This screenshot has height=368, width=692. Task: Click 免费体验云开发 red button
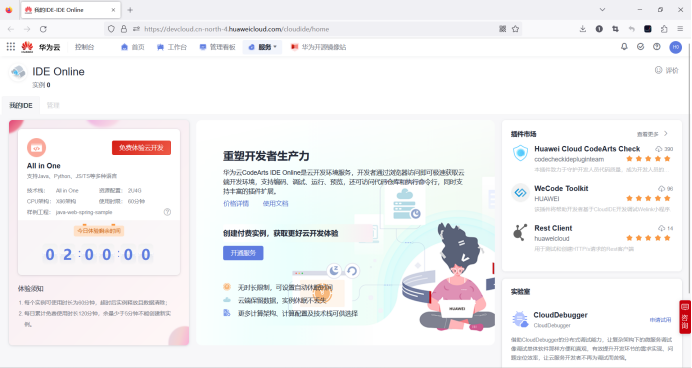pos(141,148)
